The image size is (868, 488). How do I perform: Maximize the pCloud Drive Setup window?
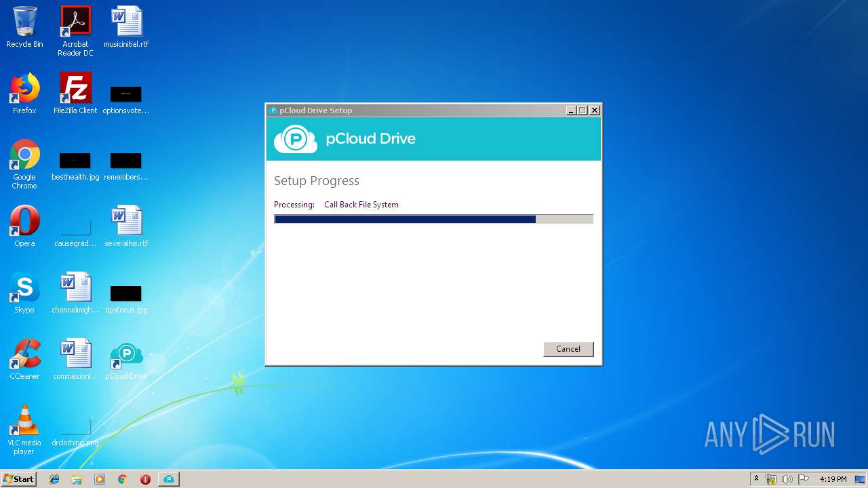point(583,110)
